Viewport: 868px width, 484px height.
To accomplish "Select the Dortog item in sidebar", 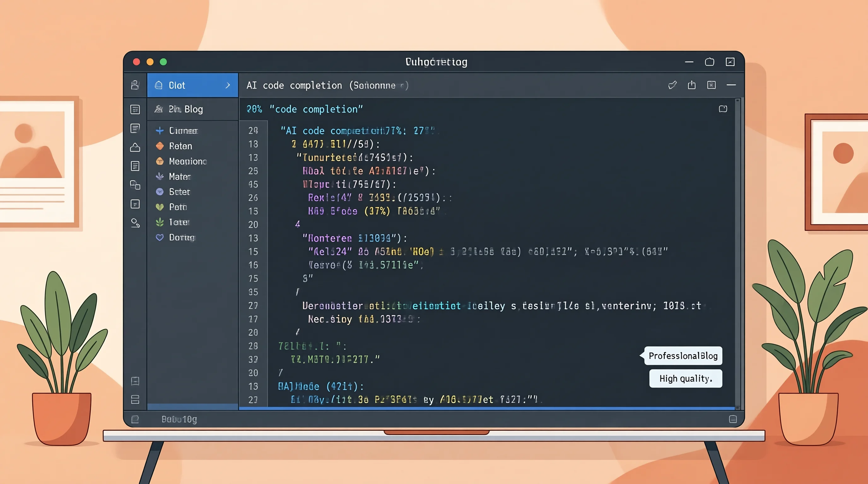I will 182,238.
